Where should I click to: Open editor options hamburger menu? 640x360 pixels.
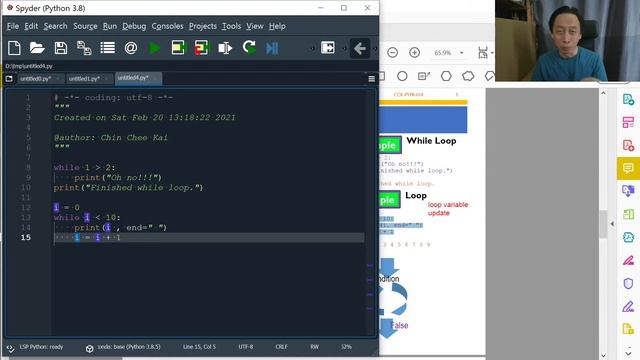tap(371, 79)
